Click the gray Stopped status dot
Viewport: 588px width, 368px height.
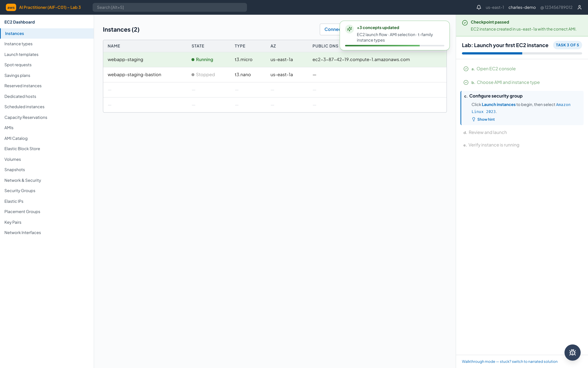tap(193, 75)
